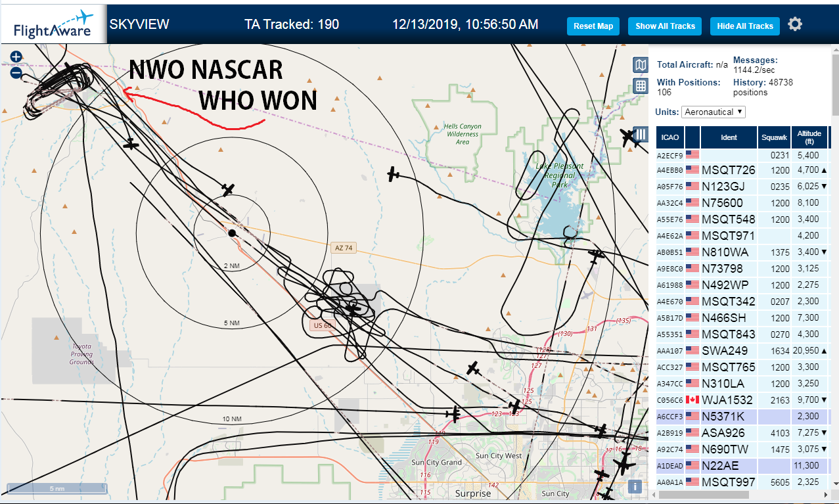Image resolution: width=839 pixels, height=504 pixels.
Task: Select the ASA926 flight row
Action: tap(742, 433)
